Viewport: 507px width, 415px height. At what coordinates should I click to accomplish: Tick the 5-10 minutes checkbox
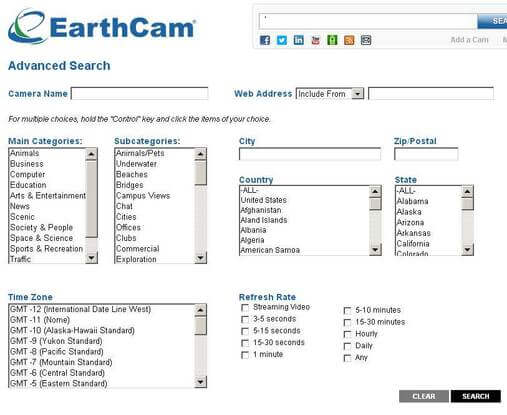[x=347, y=311]
